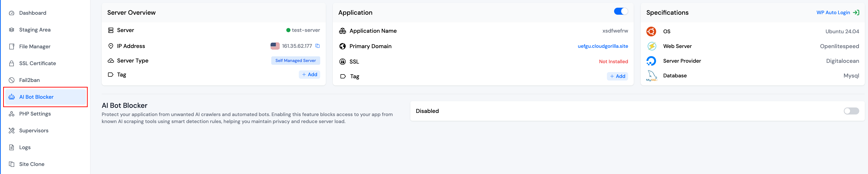This screenshot has height=174, width=868.
Task: Click the copy IP address icon
Action: [317, 46]
